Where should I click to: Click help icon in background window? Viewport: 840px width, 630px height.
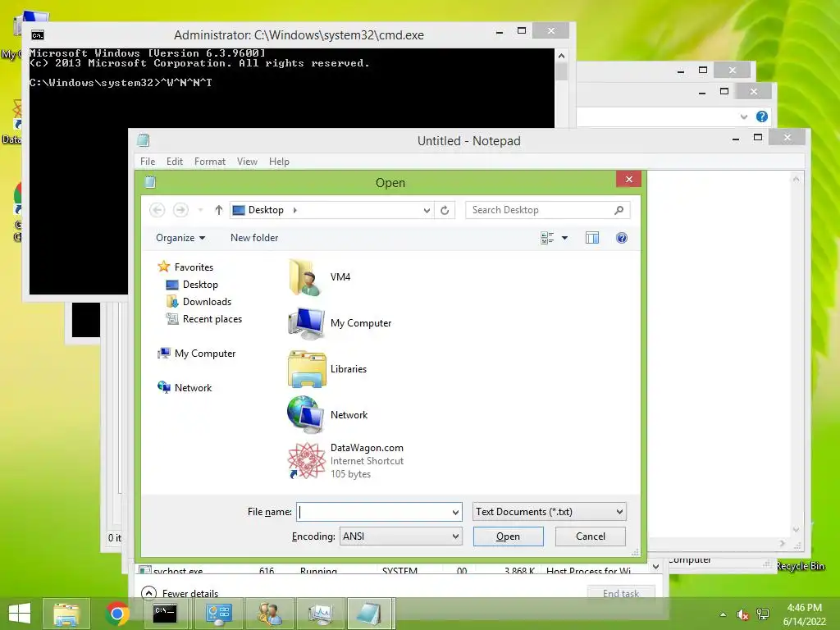pos(762,116)
